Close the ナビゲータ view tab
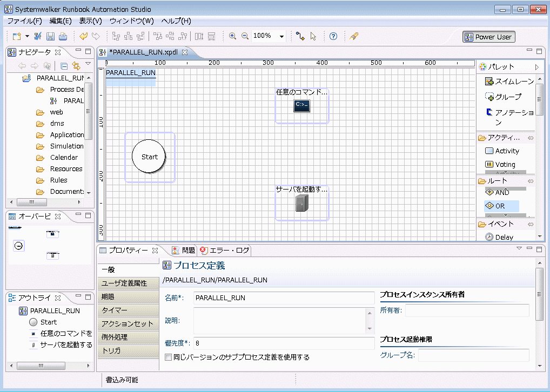The image size is (550, 392). point(58,52)
